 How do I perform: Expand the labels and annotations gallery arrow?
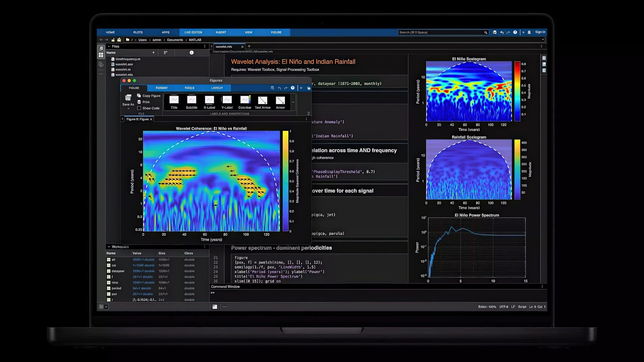pyautogui.click(x=293, y=102)
